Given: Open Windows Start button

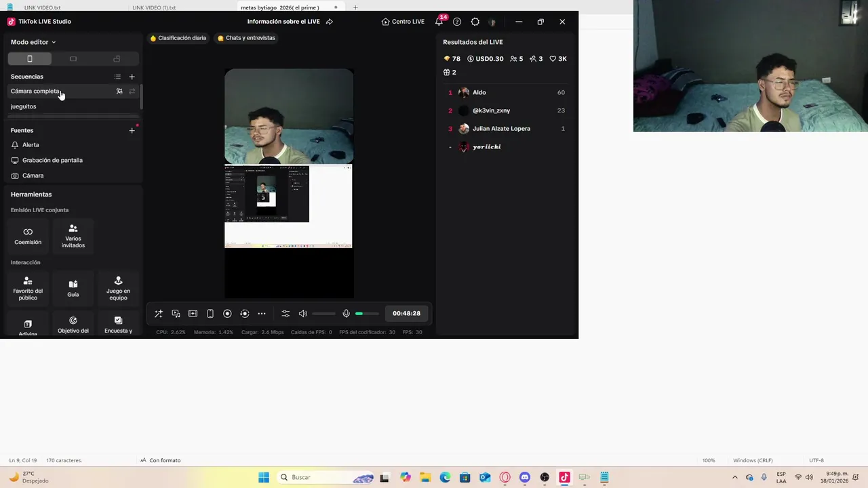Looking at the screenshot, I should (x=264, y=477).
